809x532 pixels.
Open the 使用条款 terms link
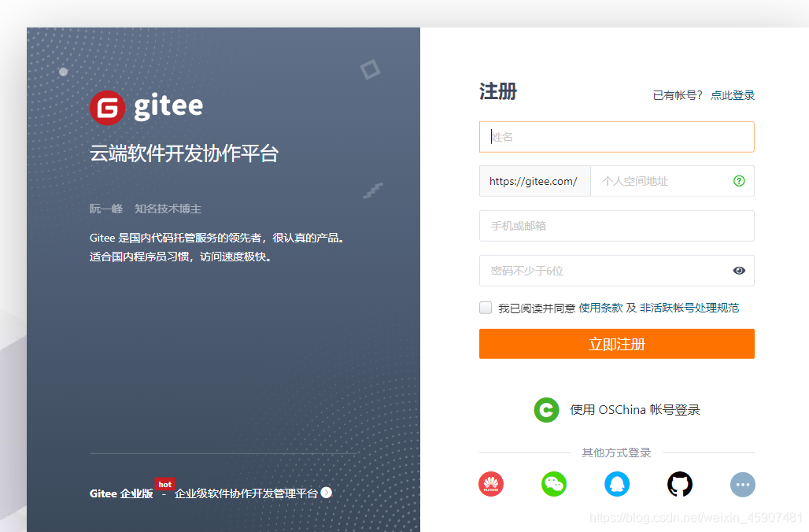click(x=599, y=307)
